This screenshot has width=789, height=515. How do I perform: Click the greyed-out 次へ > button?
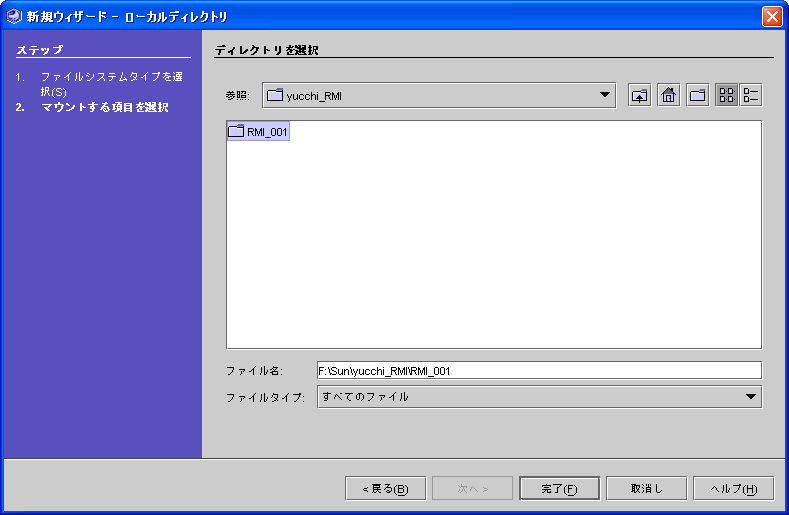click(x=472, y=488)
